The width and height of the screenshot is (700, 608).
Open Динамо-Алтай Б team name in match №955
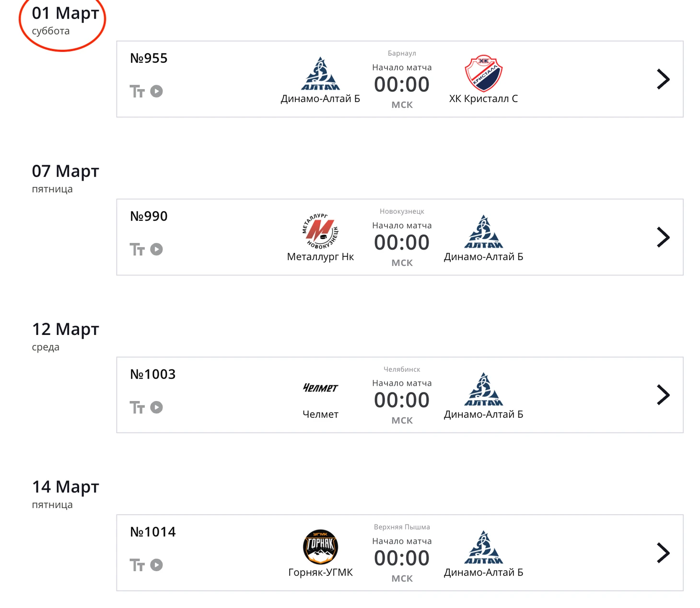coord(320,99)
